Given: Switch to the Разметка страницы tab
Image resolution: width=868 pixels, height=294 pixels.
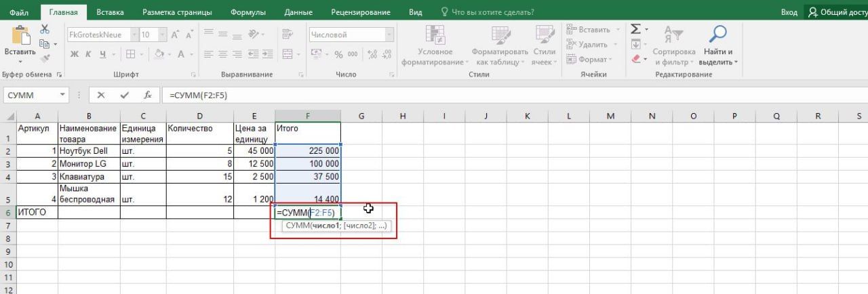Looking at the screenshot, I should click(x=177, y=12).
